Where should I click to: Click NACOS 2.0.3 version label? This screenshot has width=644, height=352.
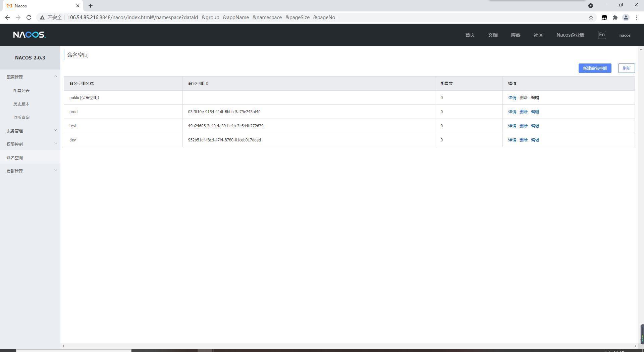[x=30, y=58]
